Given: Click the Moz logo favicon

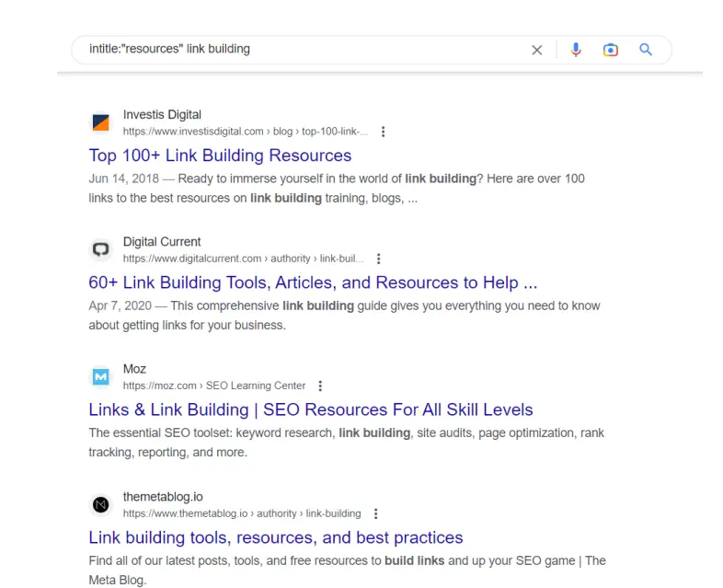Looking at the screenshot, I should (101, 376).
